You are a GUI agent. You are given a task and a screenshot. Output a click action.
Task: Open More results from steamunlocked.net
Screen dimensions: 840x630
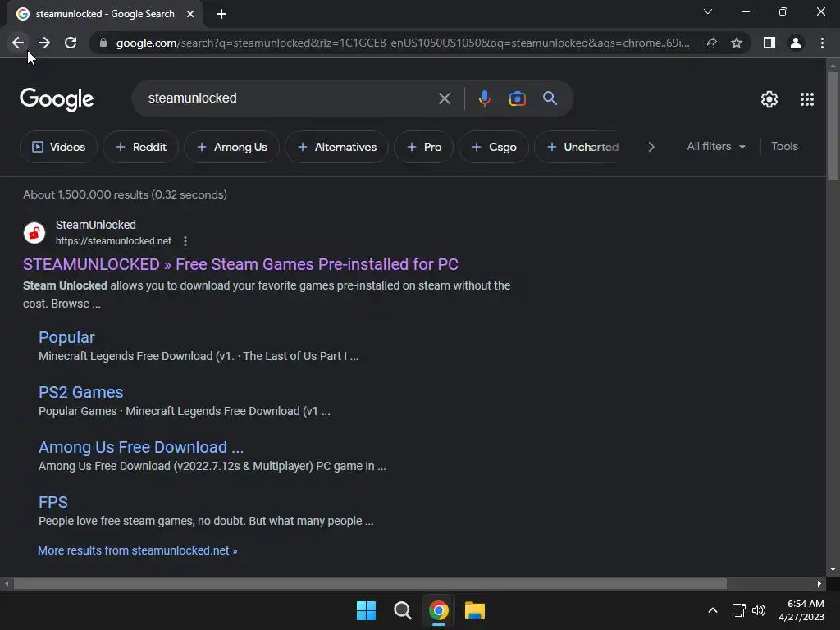138,550
